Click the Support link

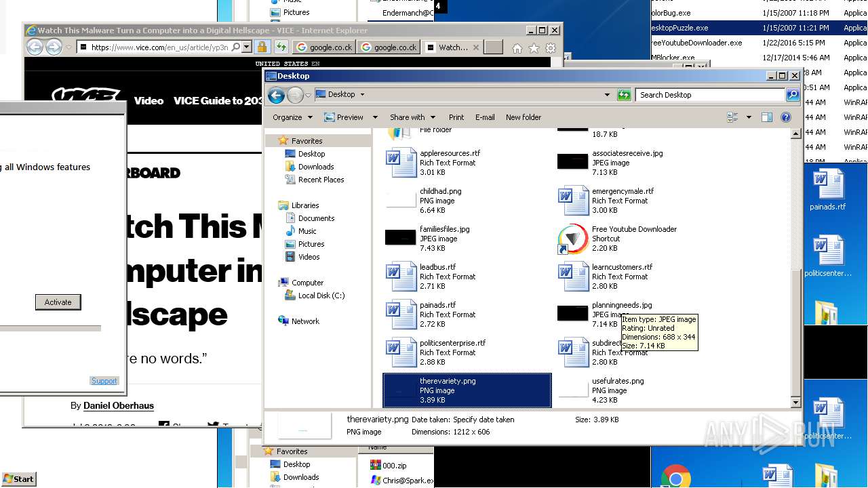[104, 381]
